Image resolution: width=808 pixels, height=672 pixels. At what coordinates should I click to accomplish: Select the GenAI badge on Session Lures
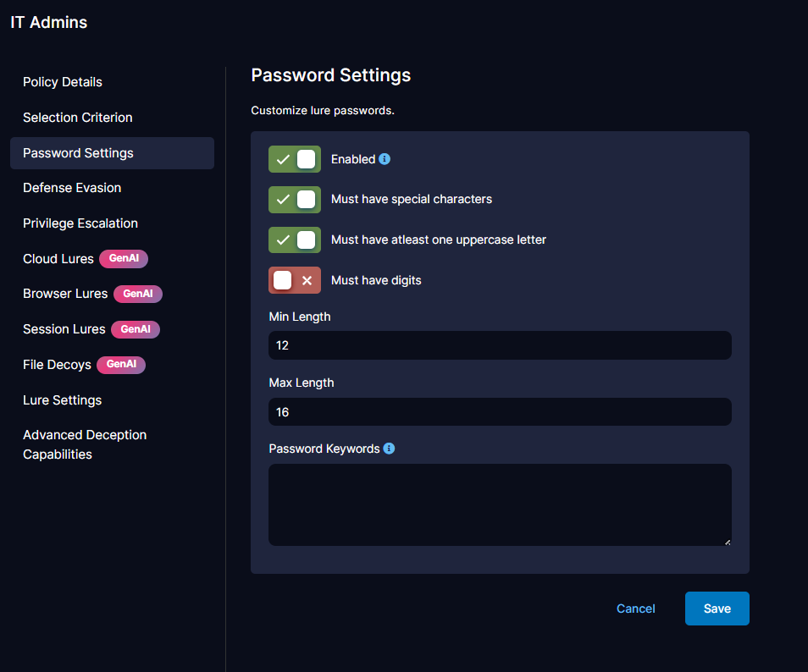[x=136, y=329]
